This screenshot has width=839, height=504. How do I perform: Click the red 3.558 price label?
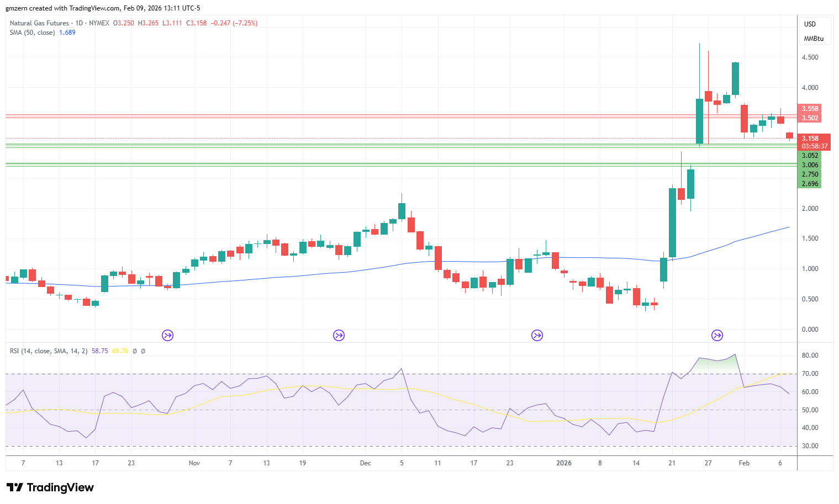pos(810,109)
